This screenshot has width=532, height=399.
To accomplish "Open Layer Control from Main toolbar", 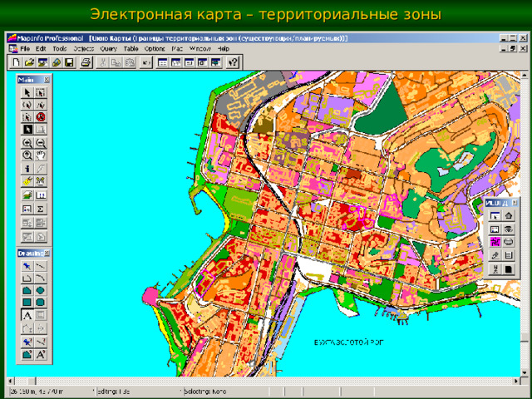I will (27, 195).
